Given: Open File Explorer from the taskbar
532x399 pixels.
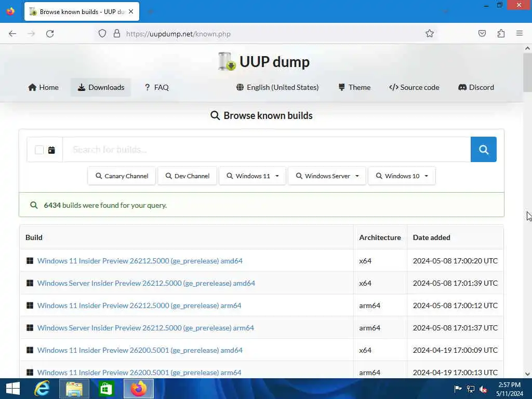Looking at the screenshot, I should coord(74,389).
